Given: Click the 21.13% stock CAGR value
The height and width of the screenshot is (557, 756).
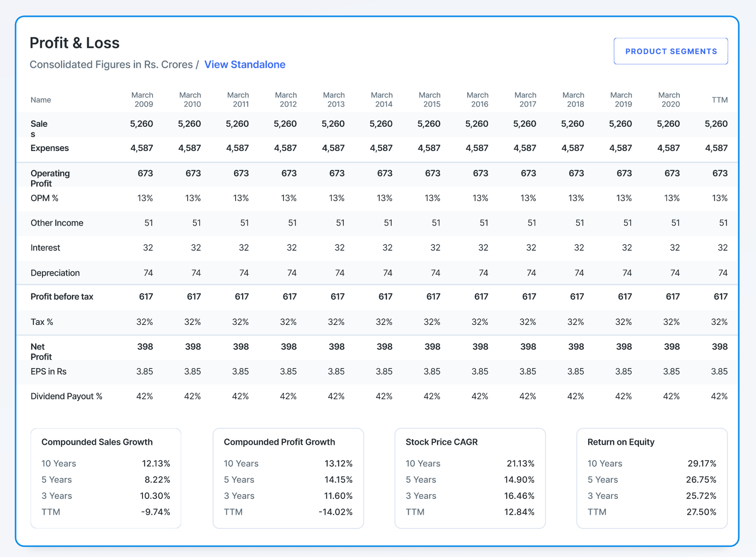Looking at the screenshot, I should point(521,463).
